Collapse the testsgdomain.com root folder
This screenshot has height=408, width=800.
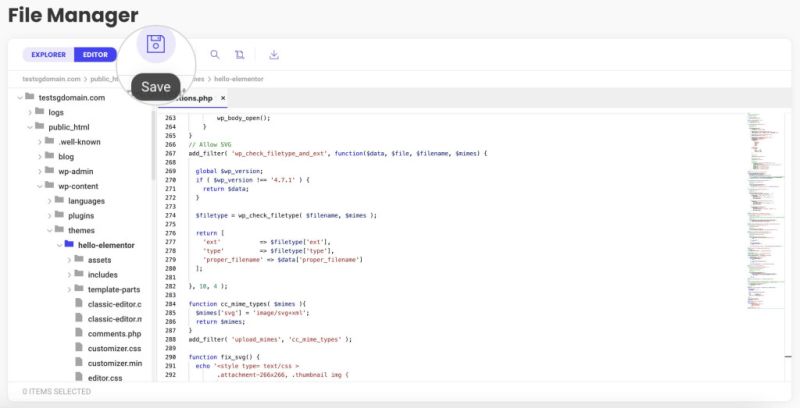(20, 97)
